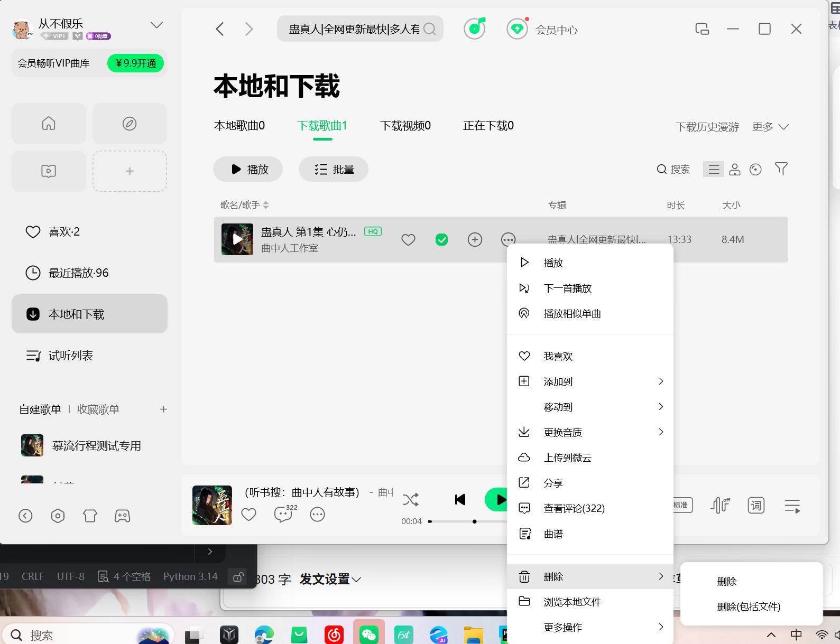Screen dimensions: 840x644
Task: Click the green play button in player
Action: [x=496, y=500]
